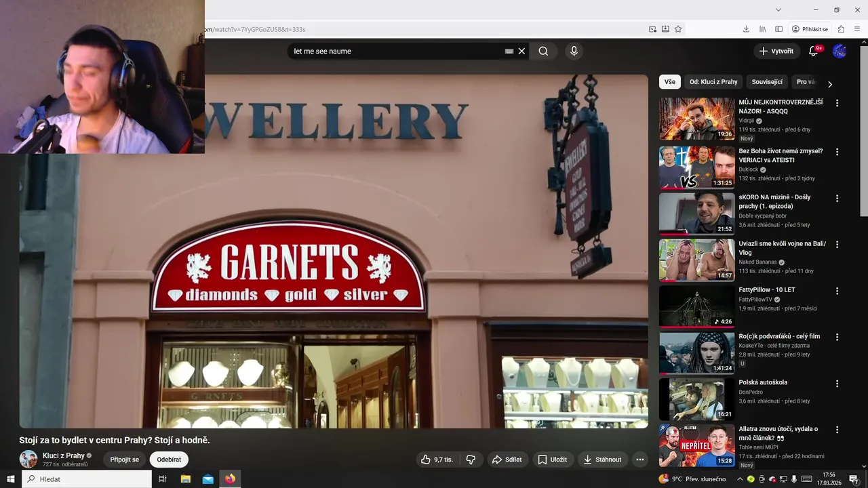Click the Vytvořit create button
Screen dimensions: 868x488
coord(776,51)
